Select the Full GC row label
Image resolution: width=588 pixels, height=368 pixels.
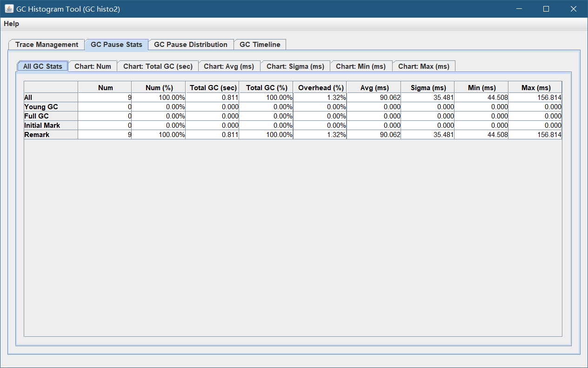pyautogui.click(x=51, y=116)
